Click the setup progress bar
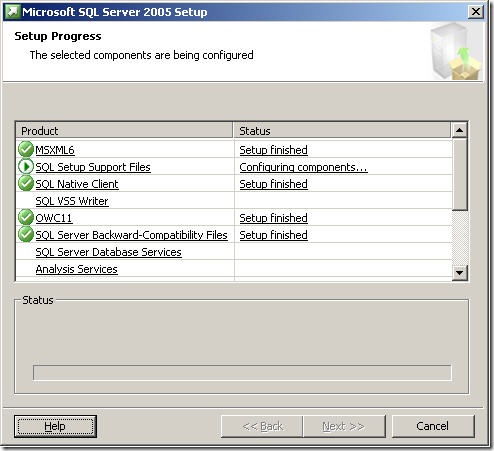 coord(242,373)
